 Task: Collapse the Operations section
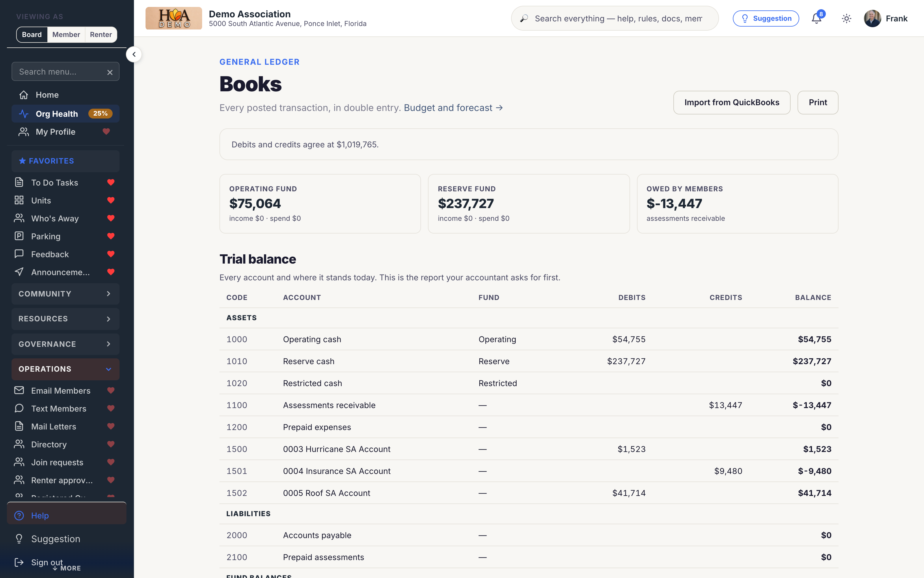(x=65, y=369)
